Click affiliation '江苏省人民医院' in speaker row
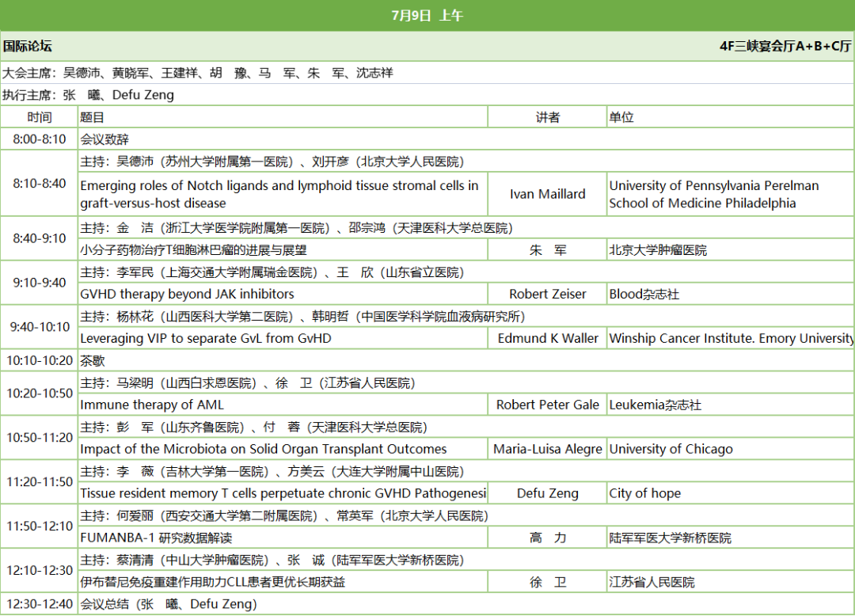 [731, 582]
